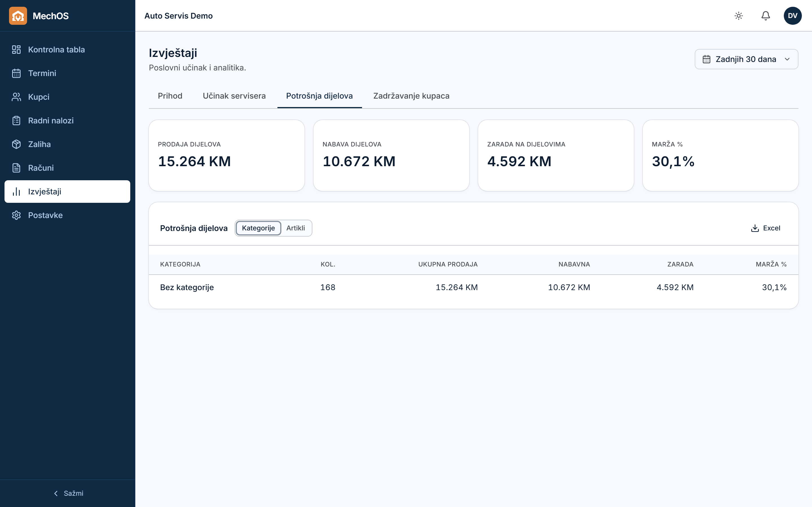Open Termini calendar icon in sidebar
Viewport: 812px width, 507px height.
(16, 73)
